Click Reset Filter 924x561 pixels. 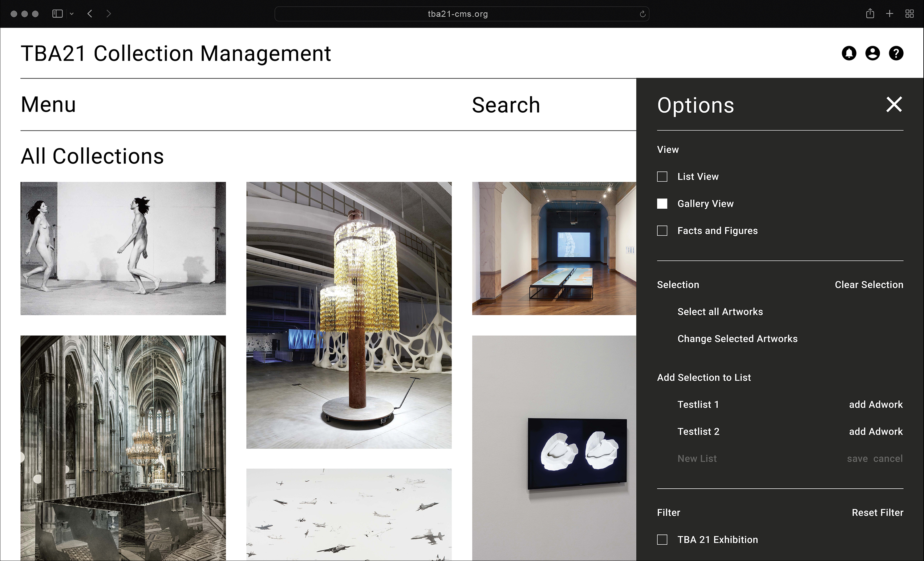click(877, 513)
